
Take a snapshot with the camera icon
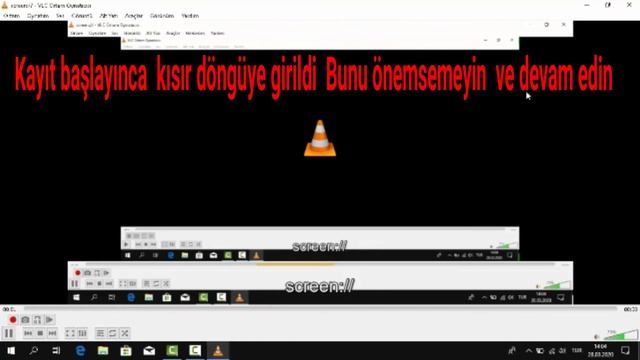click(25, 320)
